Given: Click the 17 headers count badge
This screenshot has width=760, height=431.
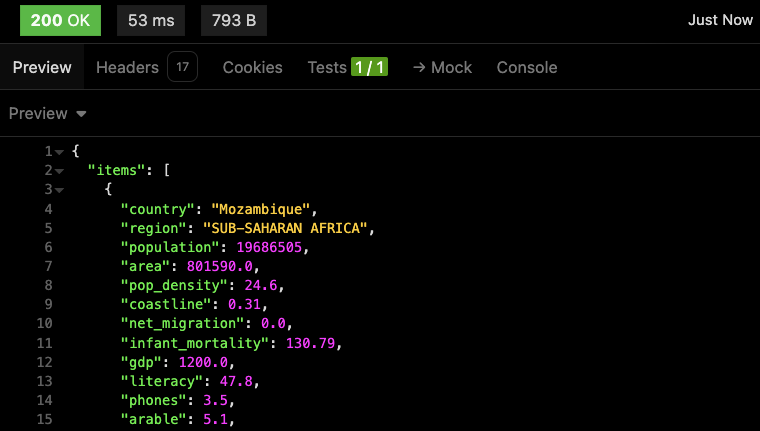Looking at the screenshot, I should (x=182, y=66).
